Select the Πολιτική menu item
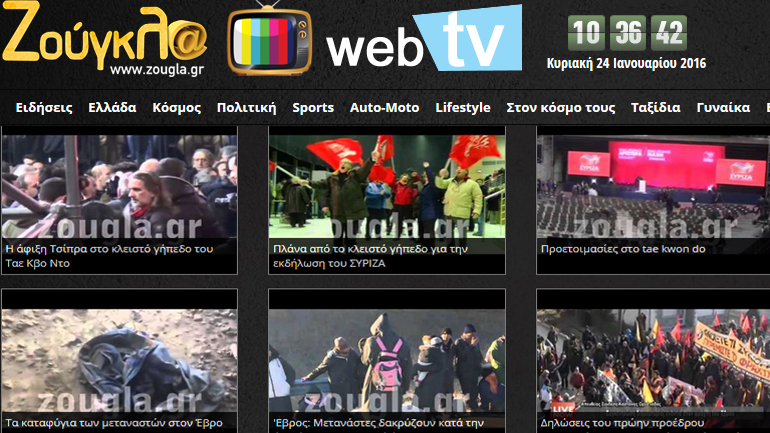Viewport: 770px width, 433px height. [247, 108]
